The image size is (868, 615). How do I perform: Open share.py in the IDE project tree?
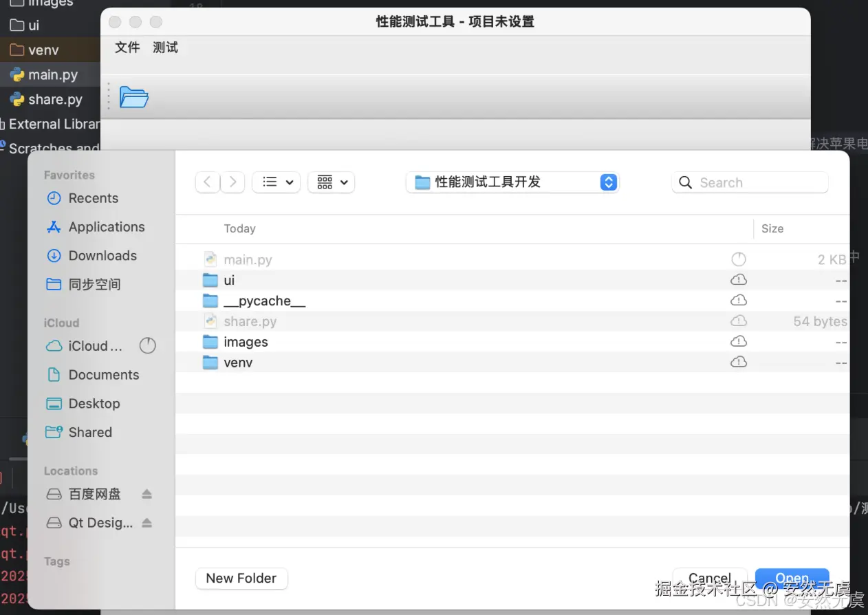tap(55, 100)
